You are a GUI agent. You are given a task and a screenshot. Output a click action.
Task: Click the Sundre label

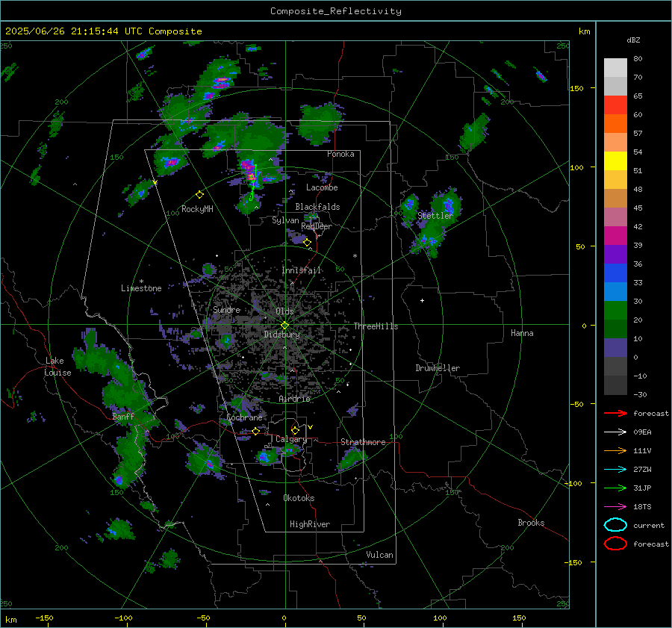pos(226,310)
